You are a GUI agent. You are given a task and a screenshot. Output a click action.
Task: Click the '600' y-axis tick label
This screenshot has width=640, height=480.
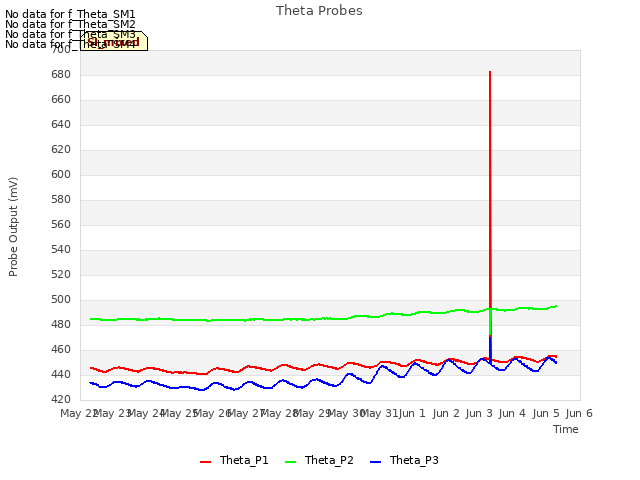click(x=61, y=175)
